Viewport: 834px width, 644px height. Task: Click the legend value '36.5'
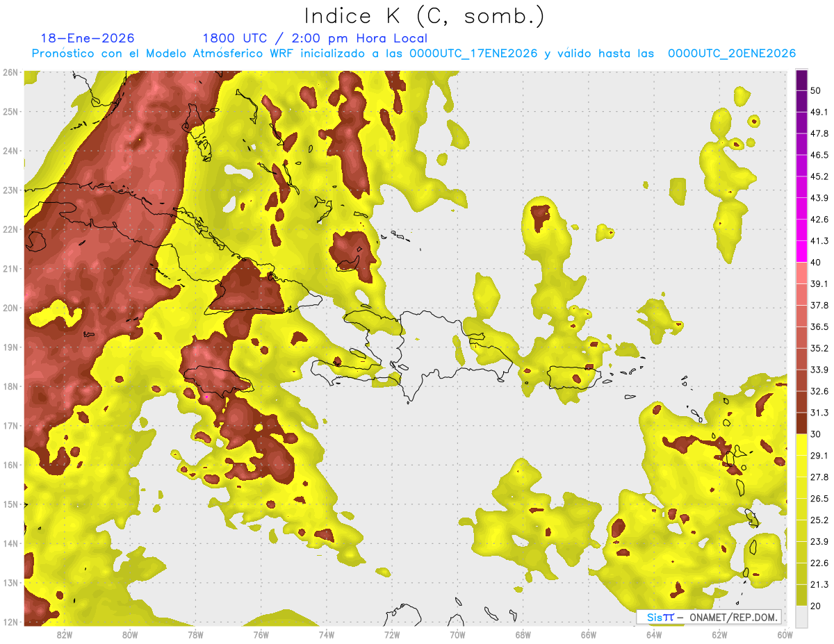(x=819, y=327)
